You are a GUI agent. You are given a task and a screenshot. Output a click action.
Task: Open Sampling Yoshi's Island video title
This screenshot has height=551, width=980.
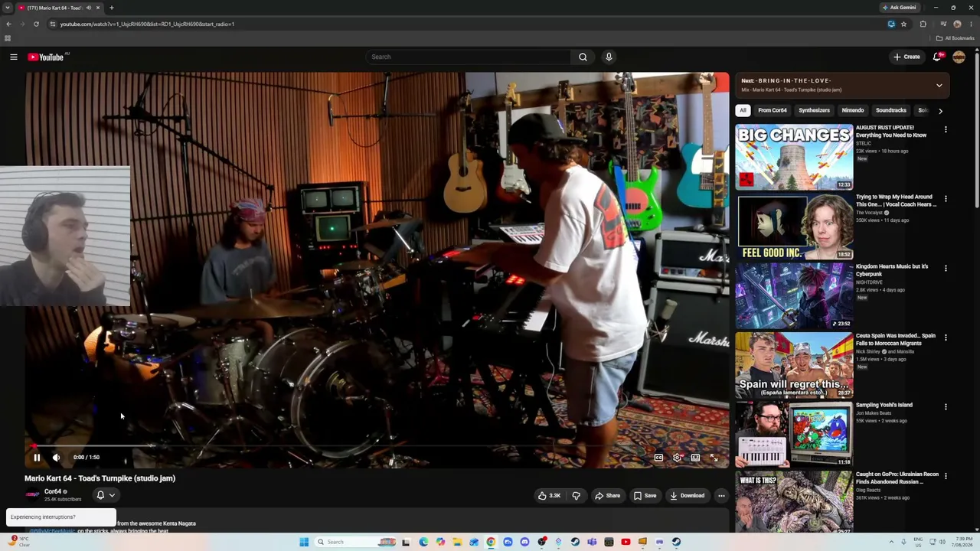tap(884, 405)
